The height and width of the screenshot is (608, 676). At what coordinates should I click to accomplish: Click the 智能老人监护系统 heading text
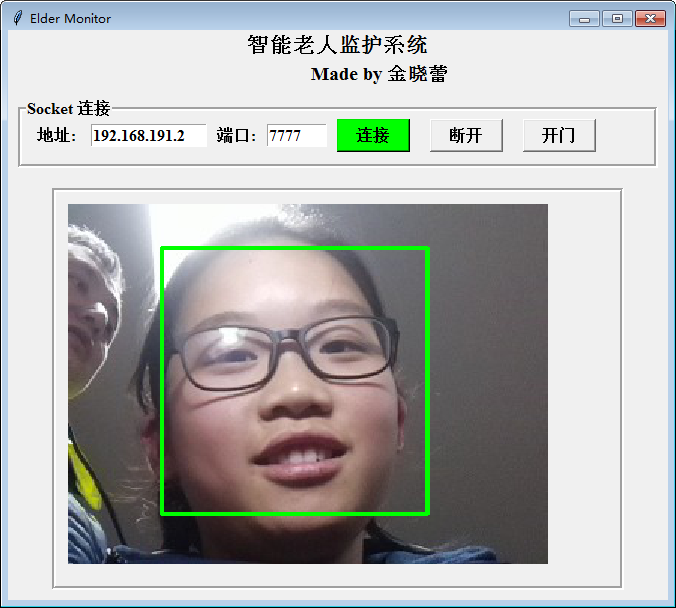pos(337,45)
